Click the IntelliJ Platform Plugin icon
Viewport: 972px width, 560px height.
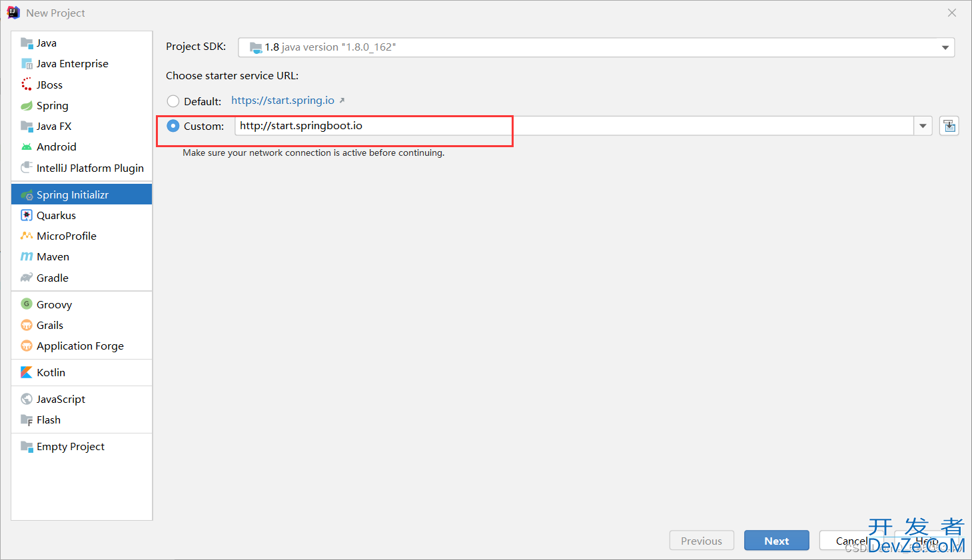click(x=27, y=167)
